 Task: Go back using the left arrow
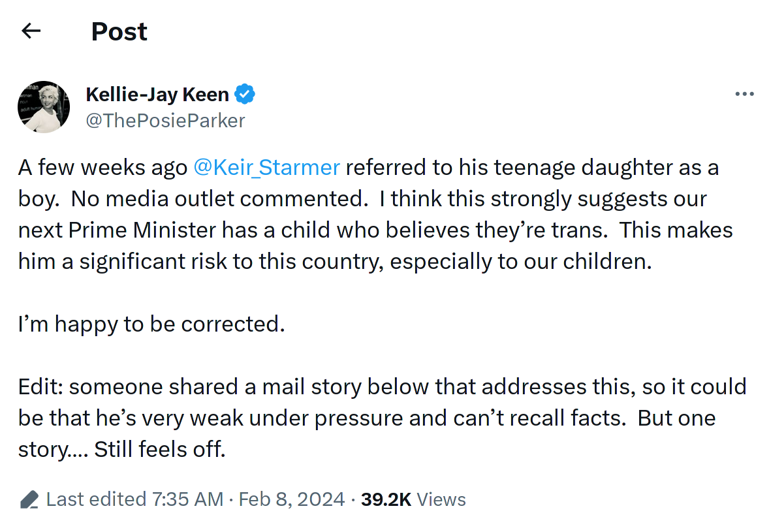(31, 31)
